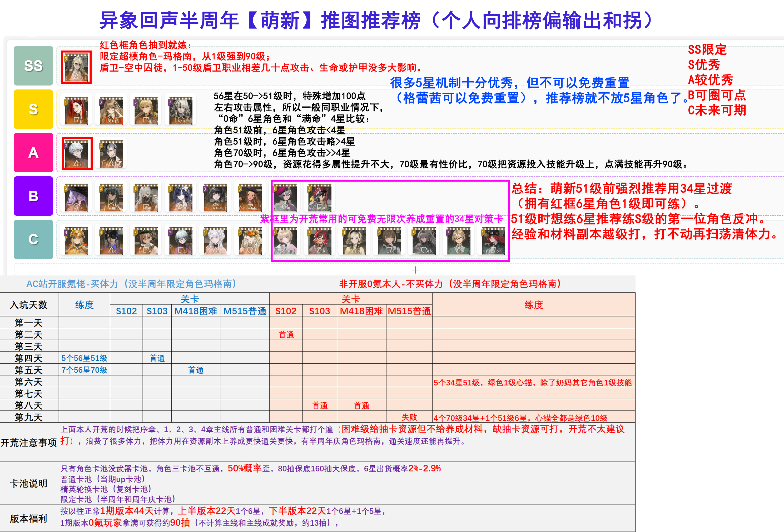The width and height of the screenshot is (784, 532).
Task: Select the red-haired black cap character in C tier
Action: [493, 240]
